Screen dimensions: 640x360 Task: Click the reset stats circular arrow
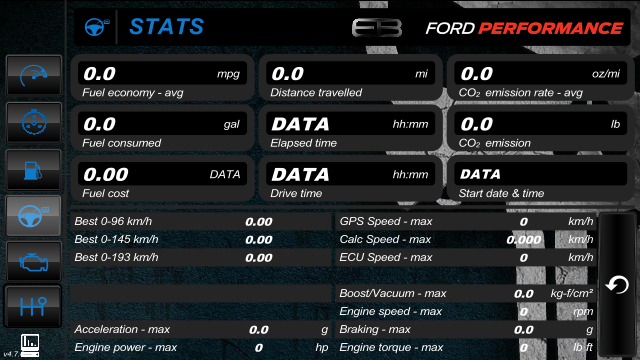[617, 284]
